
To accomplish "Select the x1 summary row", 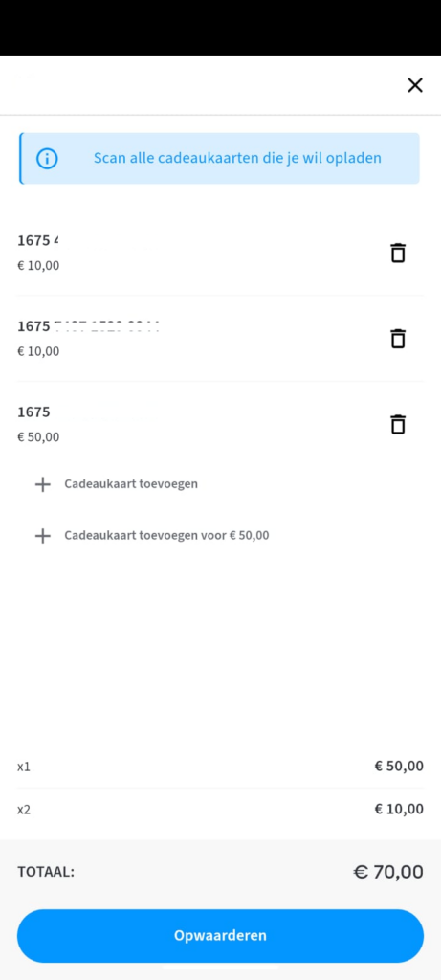I will point(220,767).
